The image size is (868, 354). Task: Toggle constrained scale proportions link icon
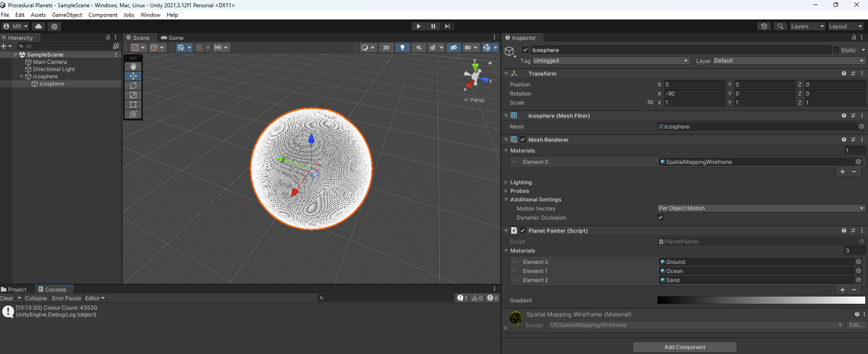[x=650, y=102]
